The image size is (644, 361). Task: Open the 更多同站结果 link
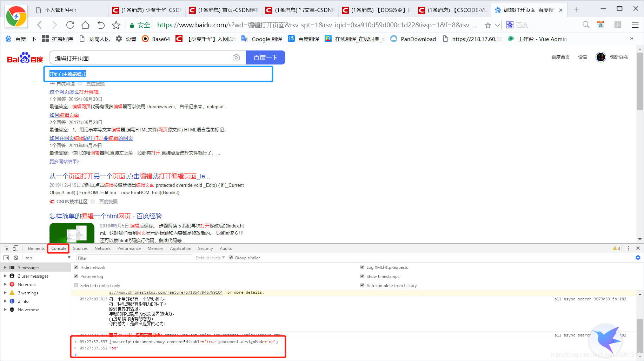click(65, 162)
